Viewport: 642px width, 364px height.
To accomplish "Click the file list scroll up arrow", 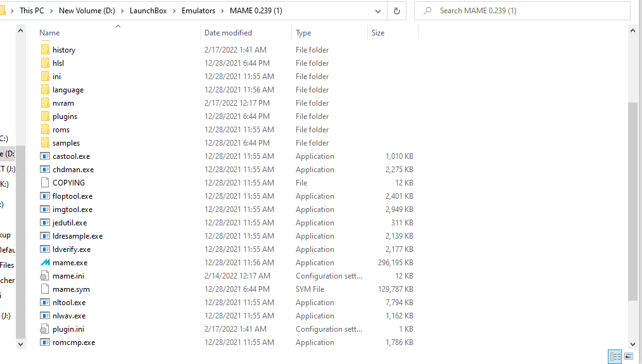I will [633, 30].
